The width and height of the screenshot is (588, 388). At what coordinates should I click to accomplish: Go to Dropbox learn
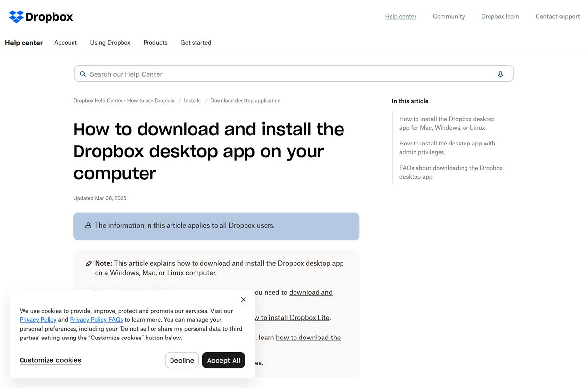pyautogui.click(x=500, y=16)
